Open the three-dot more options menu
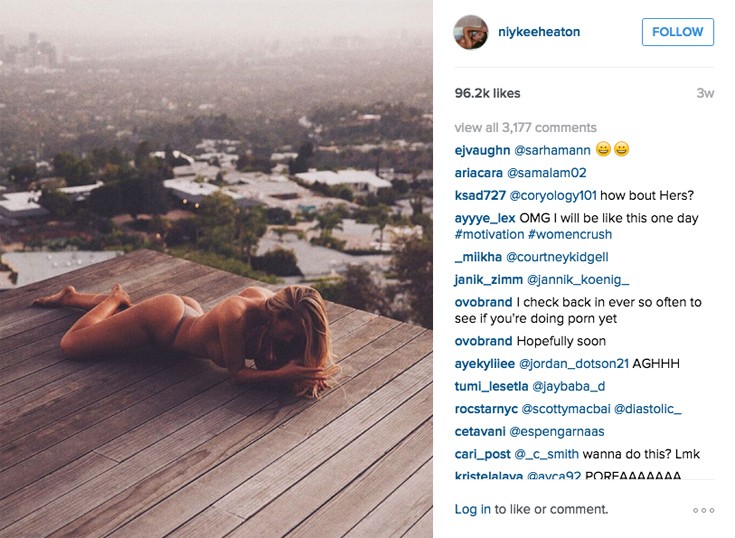Viewport: 735px width, 538px height. point(703,510)
